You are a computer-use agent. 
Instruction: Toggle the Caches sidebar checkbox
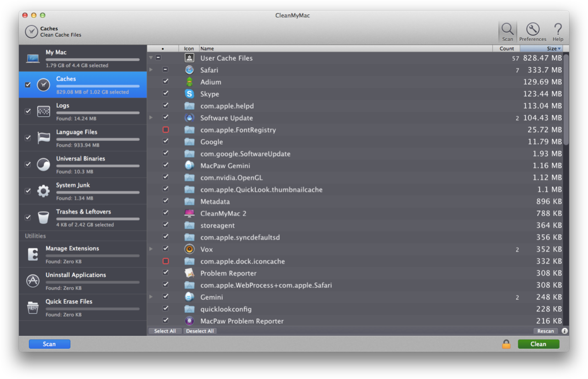[x=28, y=85]
